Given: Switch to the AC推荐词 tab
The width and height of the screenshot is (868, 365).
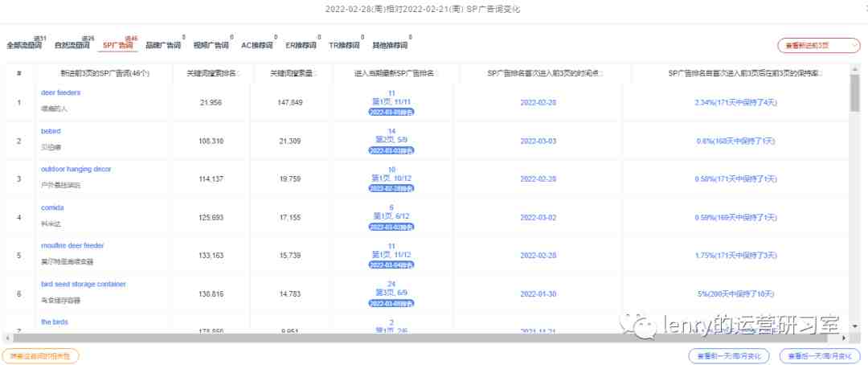Looking at the screenshot, I should (257, 45).
